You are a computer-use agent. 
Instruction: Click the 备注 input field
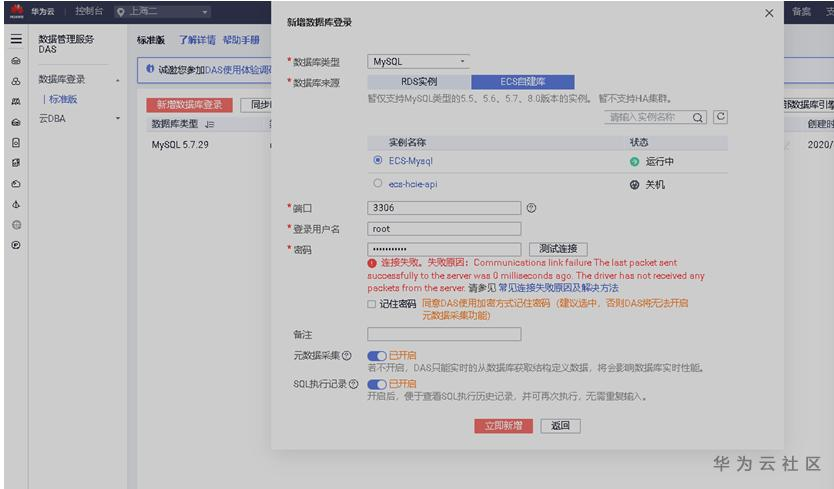[x=444, y=334]
